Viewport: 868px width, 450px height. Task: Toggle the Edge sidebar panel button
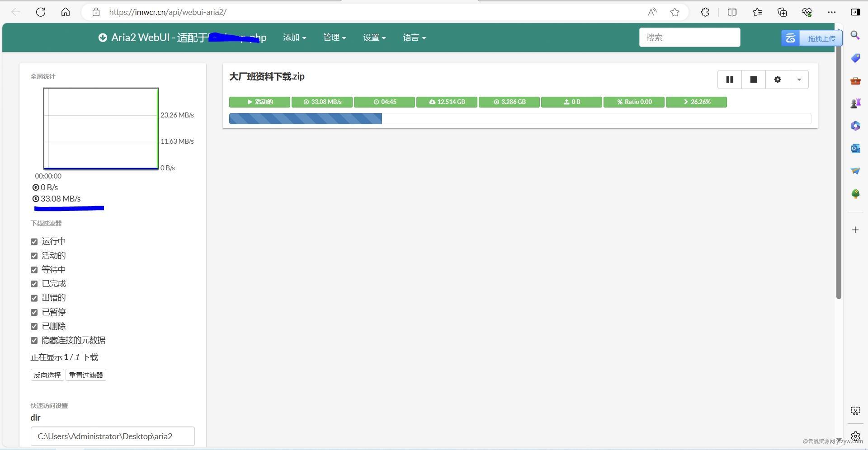pos(855,12)
